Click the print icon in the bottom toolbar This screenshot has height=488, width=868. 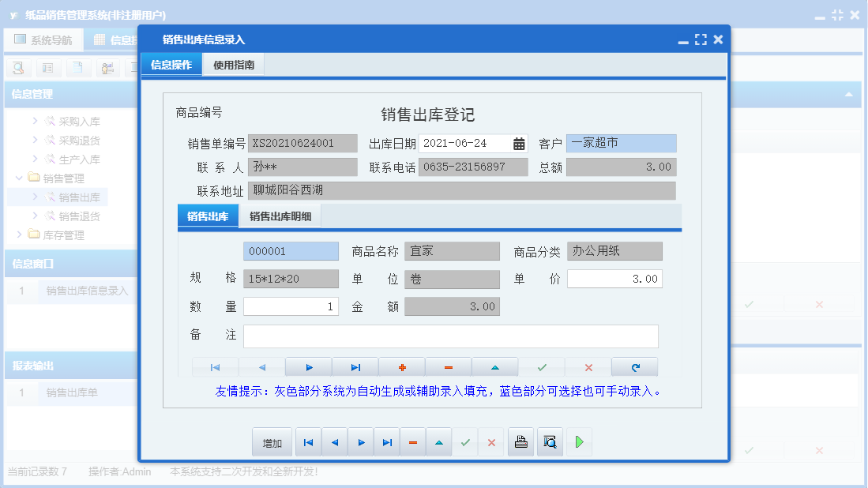pyautogui.click(x=520, y=441)
